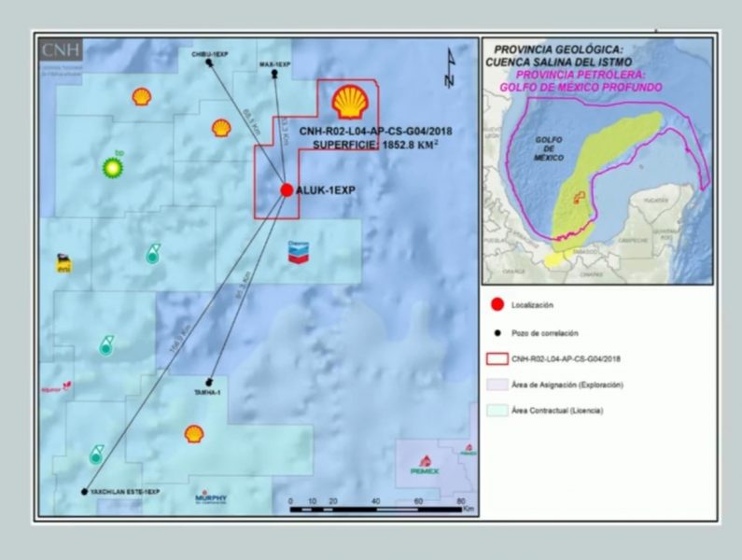Click the eni logo
The image size is (742, 560).
click(64, 264)
